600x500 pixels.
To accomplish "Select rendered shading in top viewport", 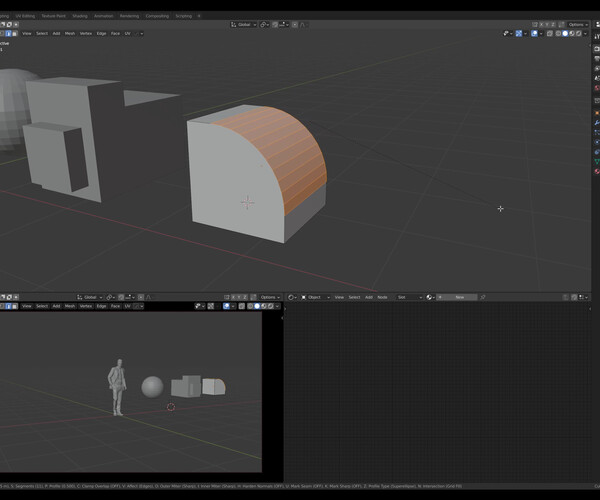I will (579, 34).
